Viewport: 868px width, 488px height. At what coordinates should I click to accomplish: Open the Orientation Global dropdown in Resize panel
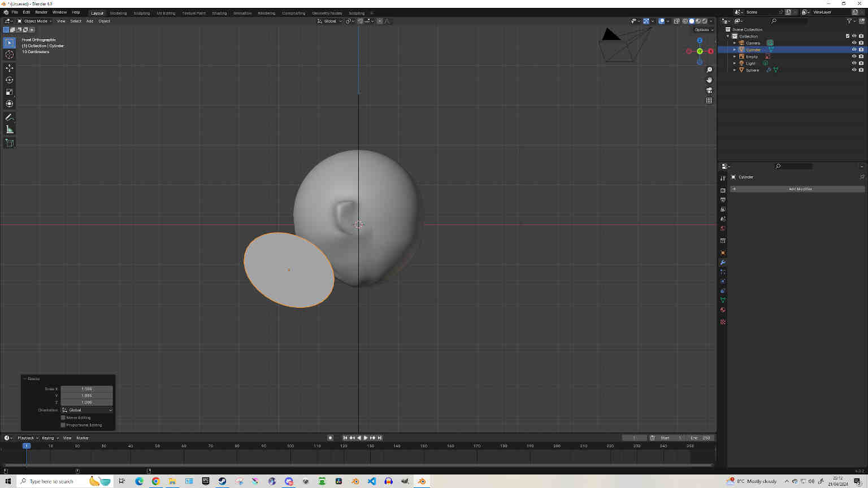87,410
